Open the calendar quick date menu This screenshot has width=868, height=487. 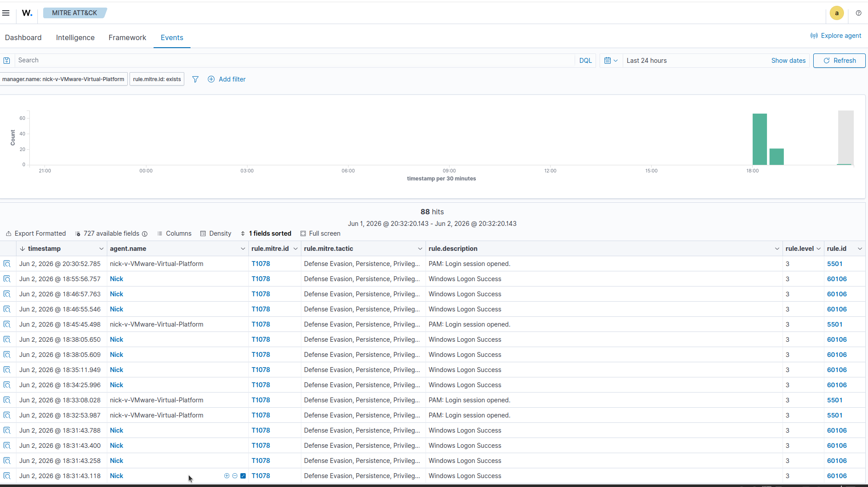[x=611, y=61]
